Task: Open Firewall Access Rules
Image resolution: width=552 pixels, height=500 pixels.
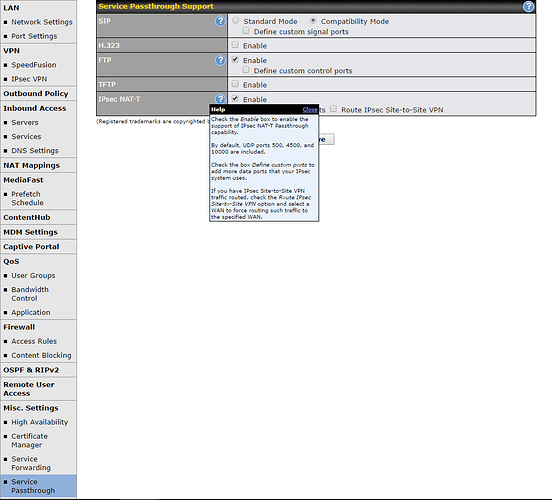Action: 34,341
